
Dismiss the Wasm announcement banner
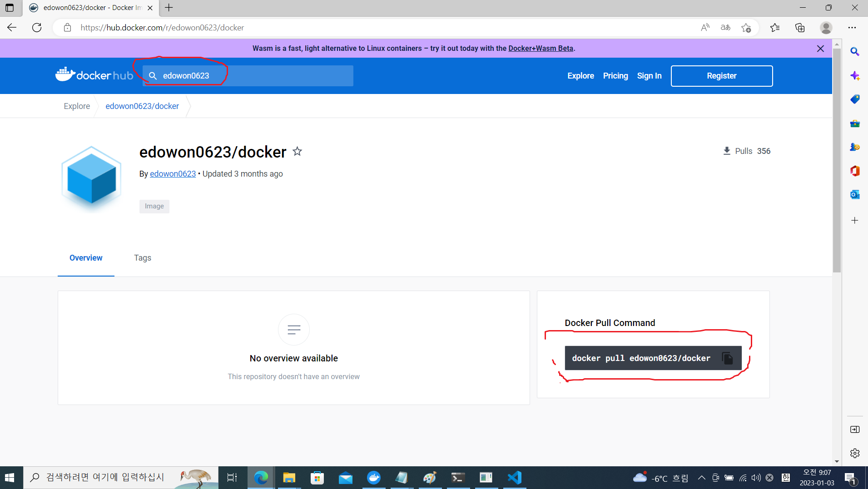(x=820, y=49)
